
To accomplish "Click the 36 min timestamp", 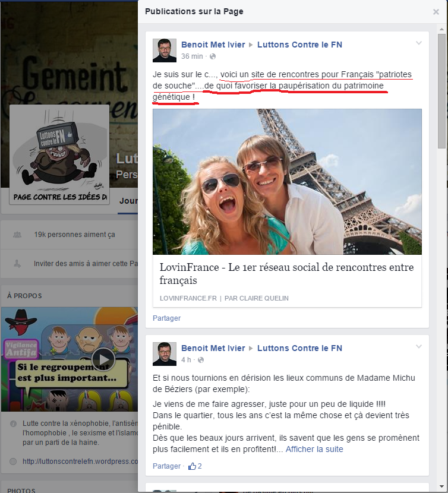I will [192, 56].
